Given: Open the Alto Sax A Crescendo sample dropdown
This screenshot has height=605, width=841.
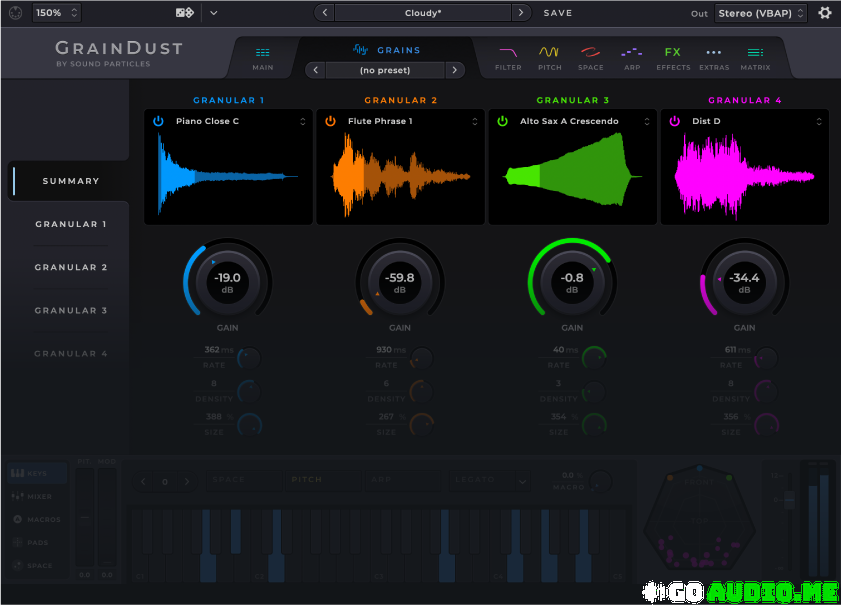Looking at the screenshot, I should click(646, 121).
